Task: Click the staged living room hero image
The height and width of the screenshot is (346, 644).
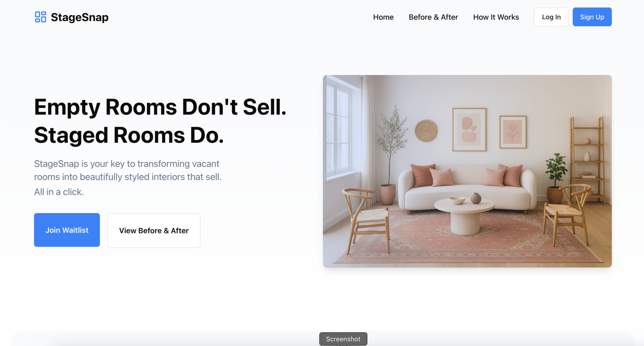Action: pyautogui.click(x=467, y=171)
